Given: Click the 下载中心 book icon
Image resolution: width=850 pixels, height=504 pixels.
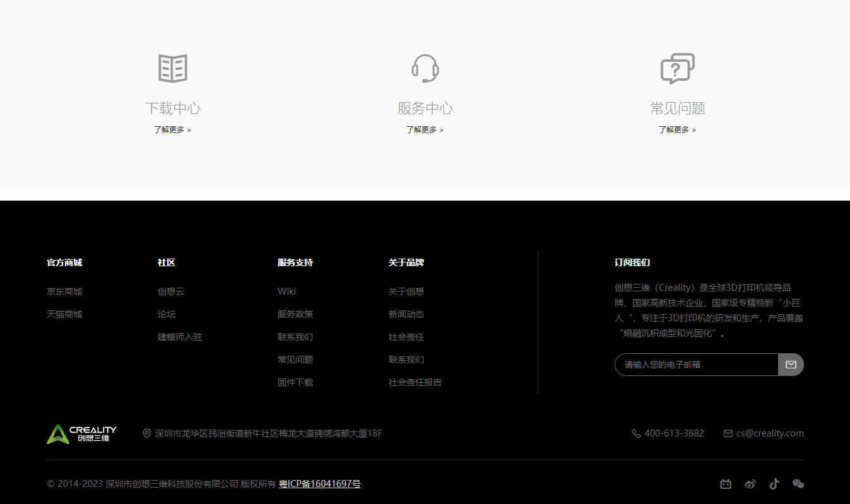Looking at the screenshot, I should [x=172, y=67].
